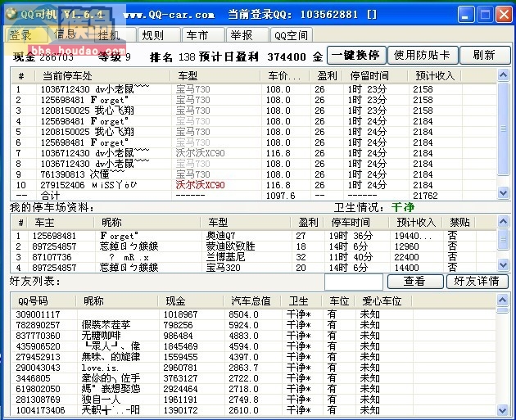Select row 7 沃尔沃XC90 at 1036712430

[254, 153]
